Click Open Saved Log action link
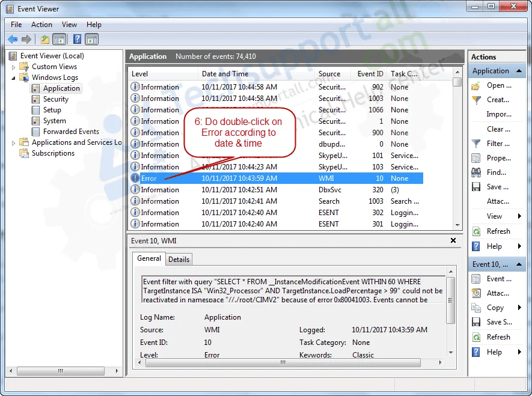Image resolution: width=532 pixels, height=396 pixels. [499, 85]
